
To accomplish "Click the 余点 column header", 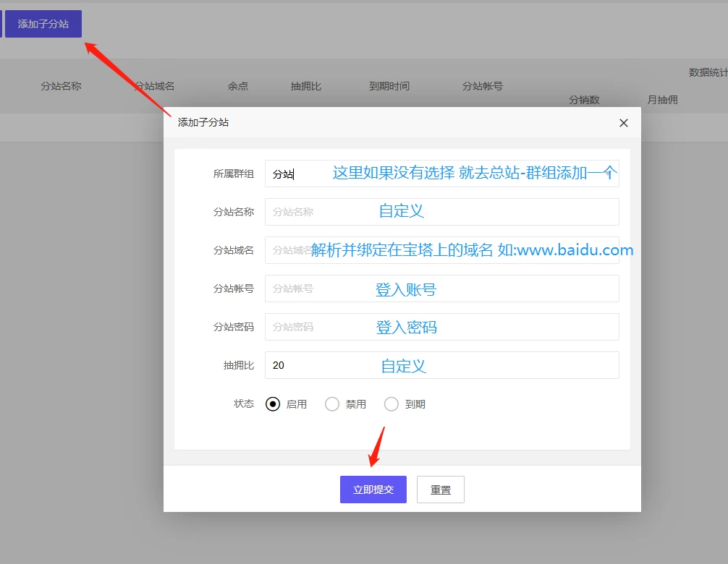I will [x=238, y=86].
